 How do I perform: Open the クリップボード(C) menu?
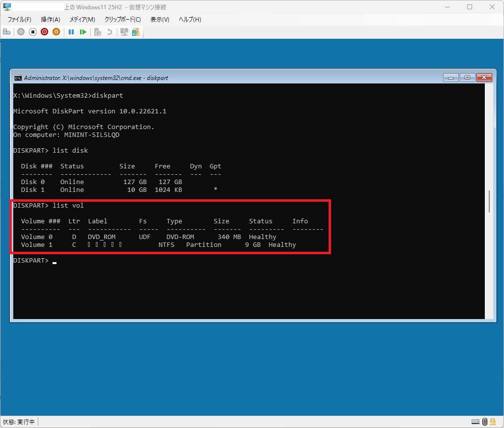[122, 19]
